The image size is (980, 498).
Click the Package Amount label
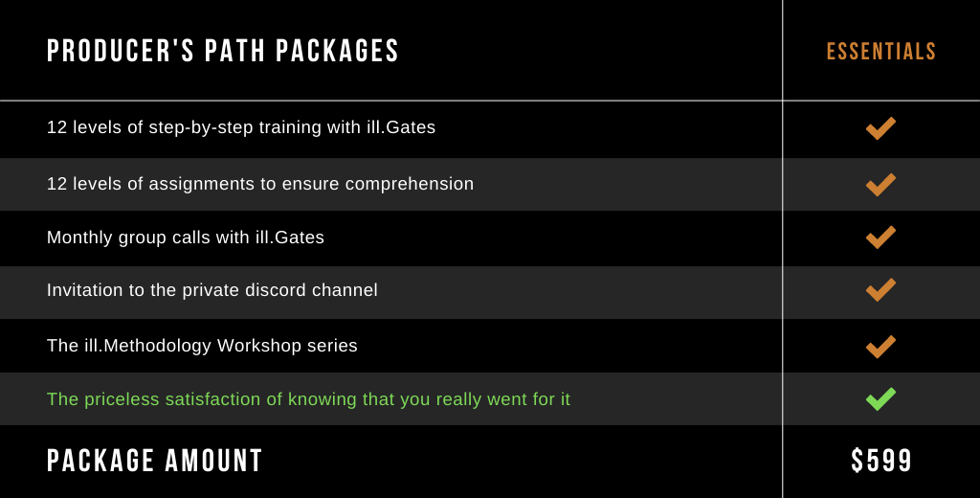point(154,461)
